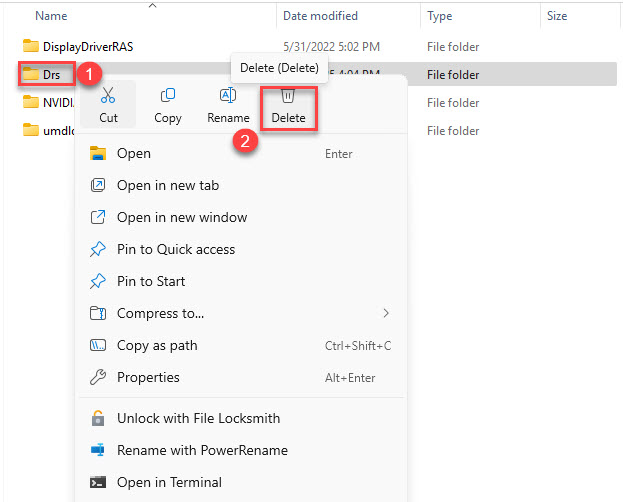Viewport: 623px width, 502px height.
Task: Click the Terminal icon in menu
Action: [x=98, y=482]
